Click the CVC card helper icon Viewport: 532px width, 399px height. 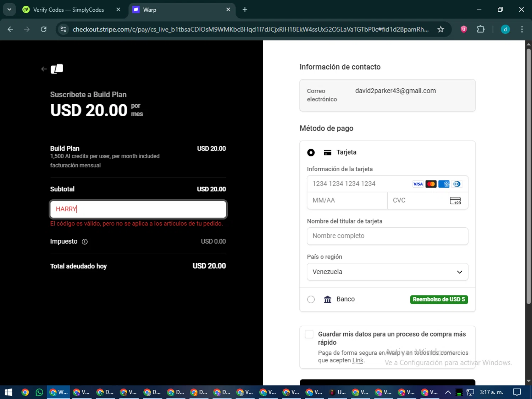(455, 200)
